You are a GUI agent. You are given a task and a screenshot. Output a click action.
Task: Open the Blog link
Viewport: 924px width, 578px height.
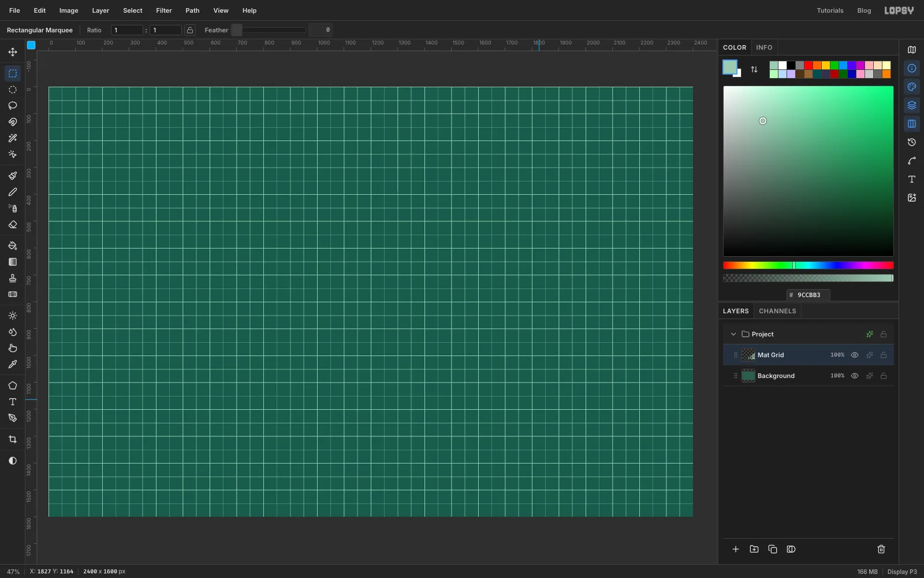point(864,10)
